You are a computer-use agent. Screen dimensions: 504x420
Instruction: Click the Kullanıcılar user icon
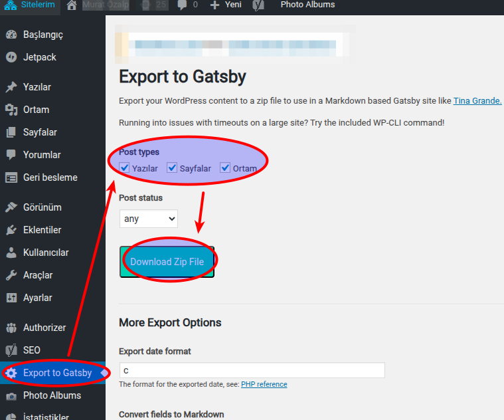(x=11, y=253)
